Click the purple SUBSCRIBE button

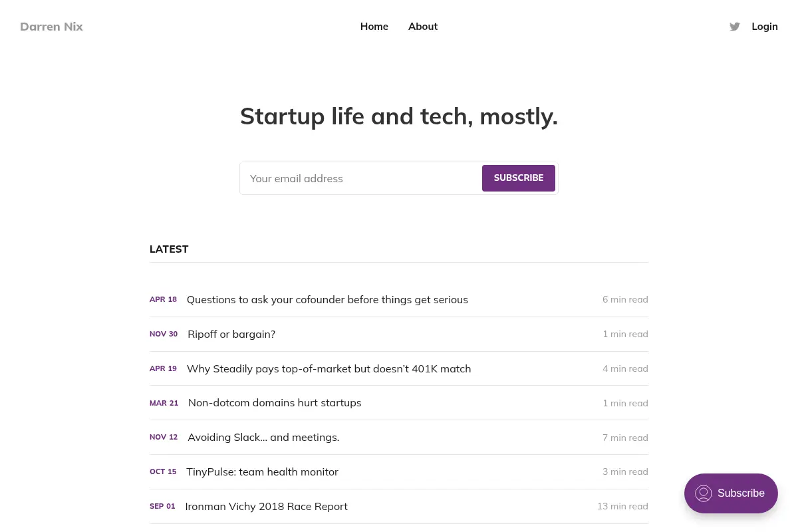[x=519, y=178]
